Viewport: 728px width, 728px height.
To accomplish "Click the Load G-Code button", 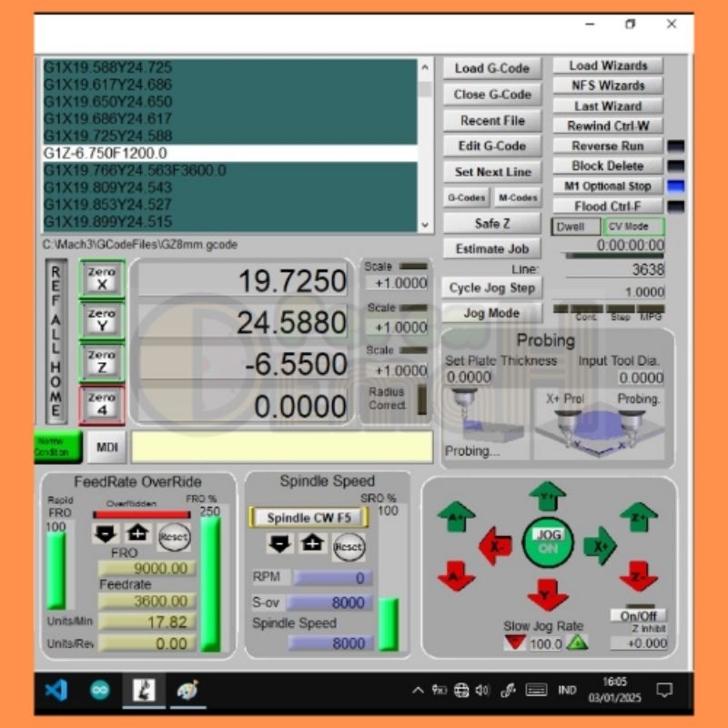I will [x=492, y=68].
